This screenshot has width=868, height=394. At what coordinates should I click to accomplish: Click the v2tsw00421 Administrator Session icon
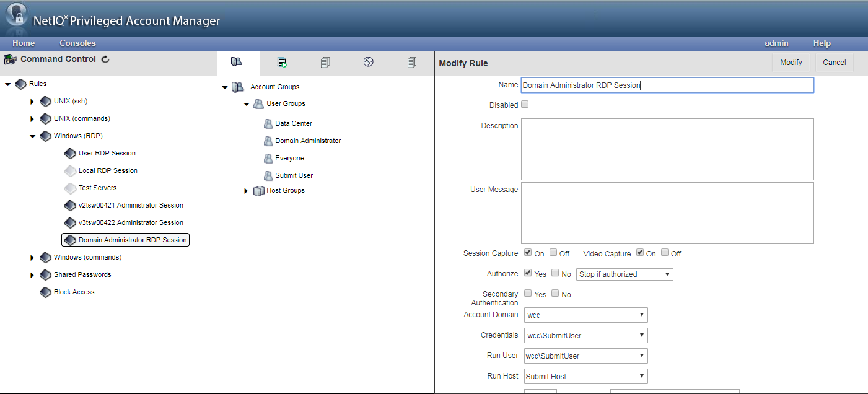(70, 205)
